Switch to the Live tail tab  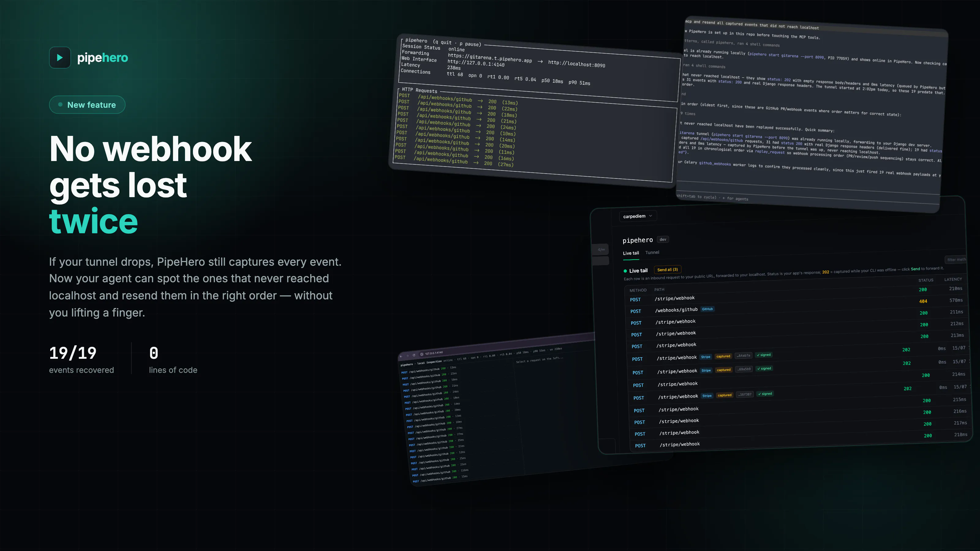pos(631,253)
